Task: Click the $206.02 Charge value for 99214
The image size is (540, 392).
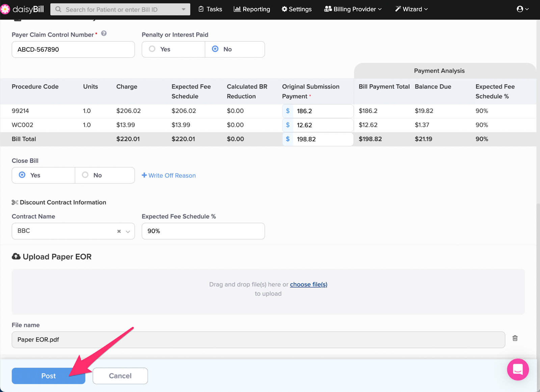Action: 129,111
